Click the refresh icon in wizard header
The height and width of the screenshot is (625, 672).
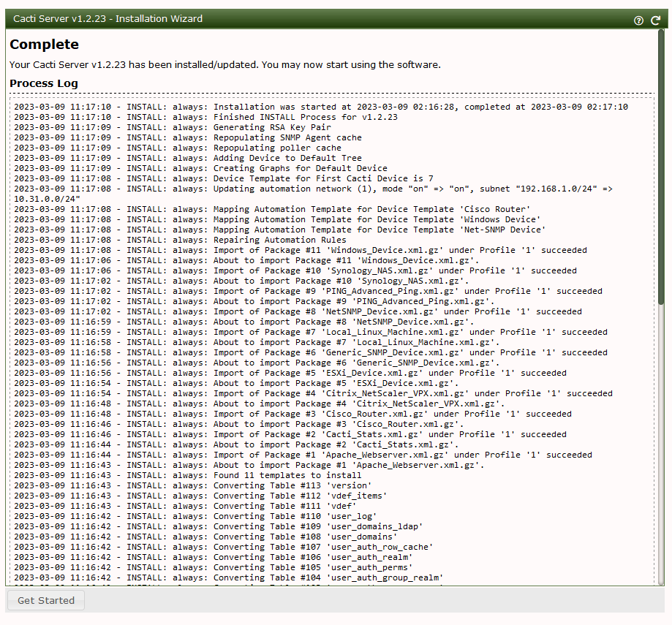pyautogui.click(x=655, y=20)
